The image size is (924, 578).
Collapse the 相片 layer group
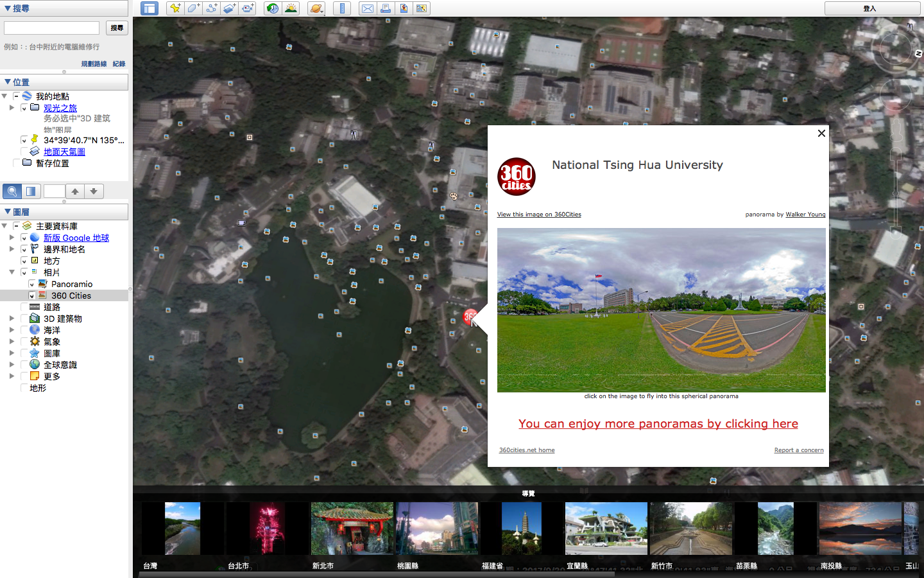click(12, 272)
